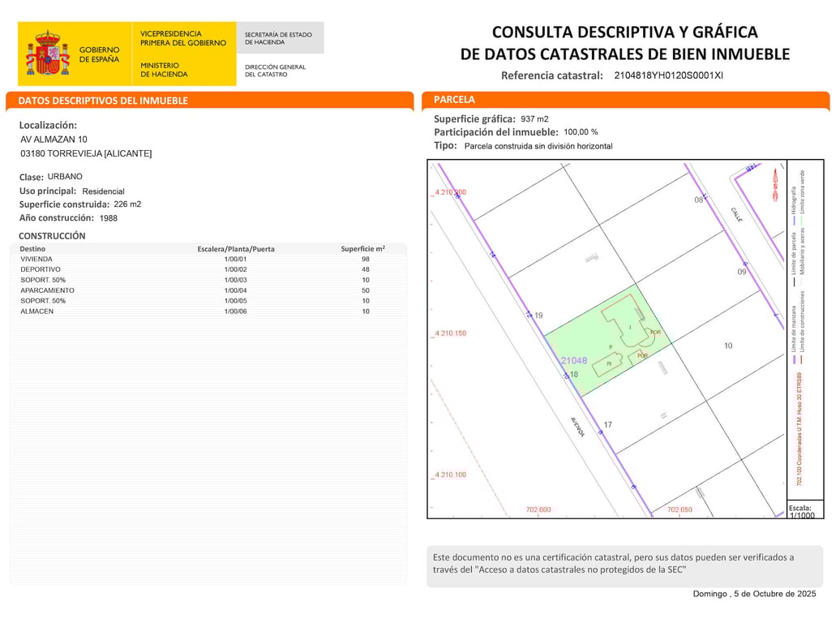Screen dimensions: 840x623
Task: Click parcel number 10 on the map
Action: 728,346
